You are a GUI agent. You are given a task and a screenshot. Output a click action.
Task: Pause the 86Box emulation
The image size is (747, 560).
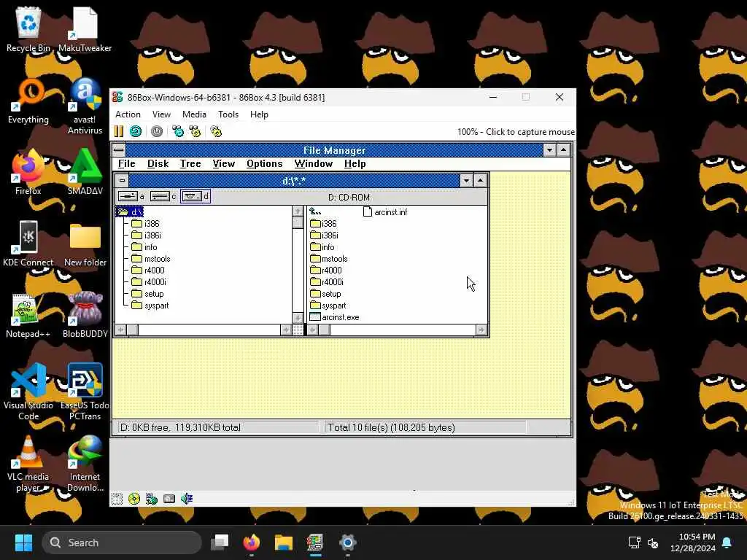coord(119,131)
